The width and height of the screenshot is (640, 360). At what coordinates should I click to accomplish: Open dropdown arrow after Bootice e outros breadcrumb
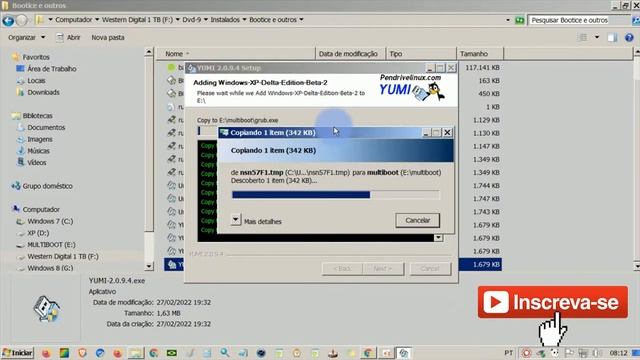[301, 20]
